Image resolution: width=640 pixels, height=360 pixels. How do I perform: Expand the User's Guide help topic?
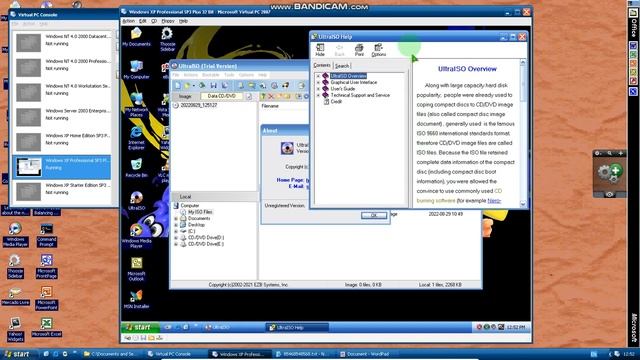(x=318, y=89)
